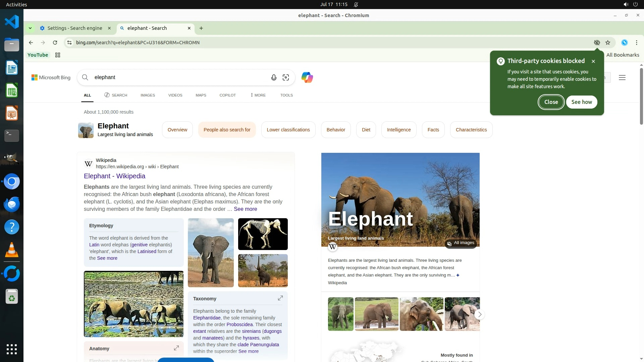
Task: Open the Elephant - Wikipedia link
Action: 114,176
